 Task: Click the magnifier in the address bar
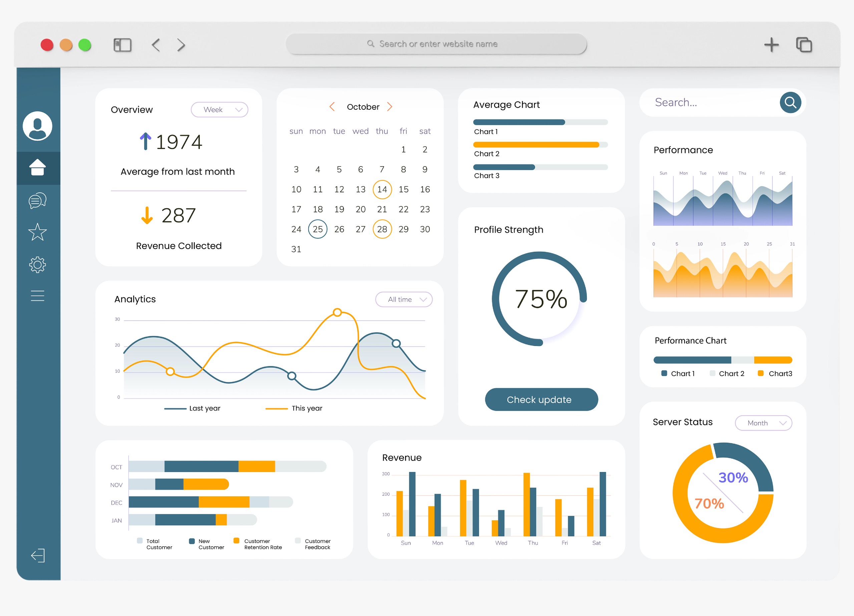[x=371, y=44]
